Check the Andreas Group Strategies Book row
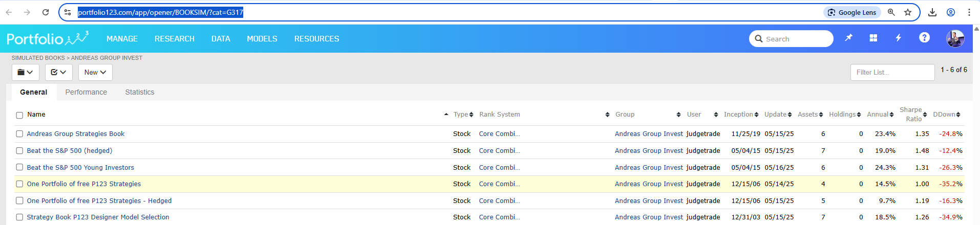The height and width of the screenshot is (225, 980). [x=19, y=134]
